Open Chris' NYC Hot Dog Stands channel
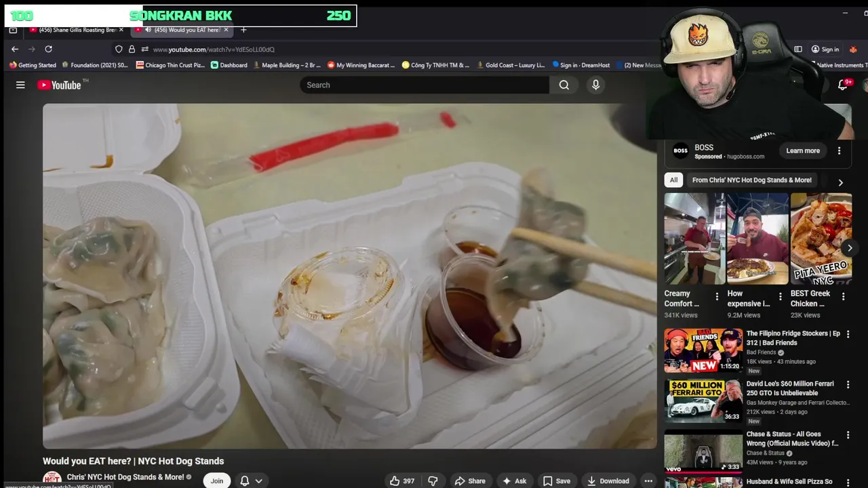 [125, 477]
